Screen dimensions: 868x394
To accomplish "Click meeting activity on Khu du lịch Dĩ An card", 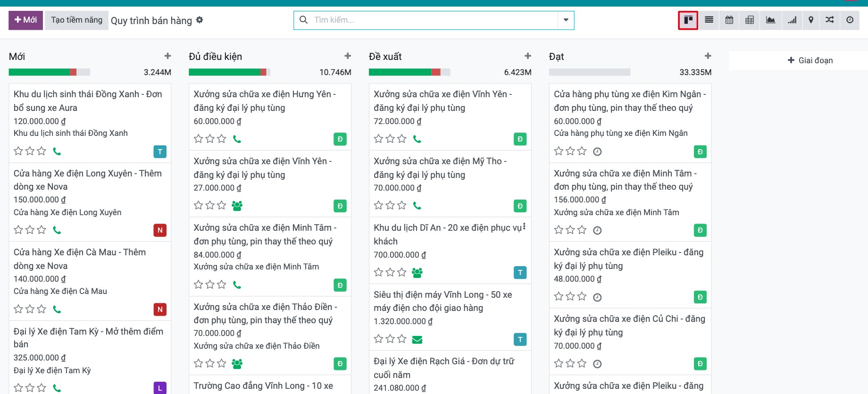I will click(417, 273).
